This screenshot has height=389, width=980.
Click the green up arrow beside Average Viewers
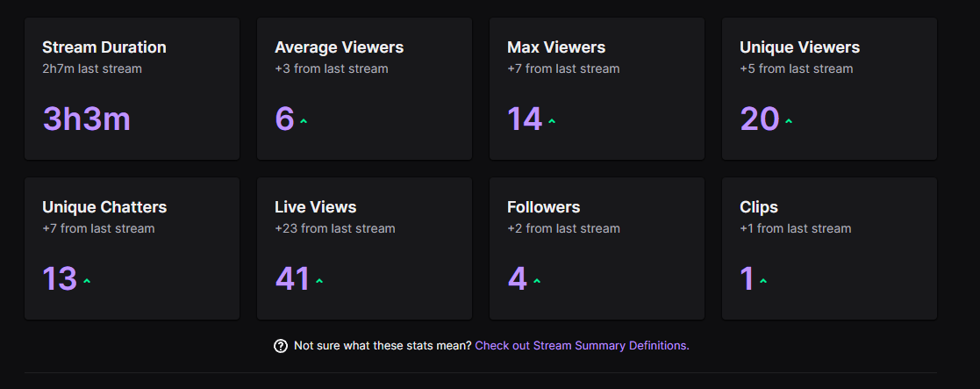click(304, 121)
